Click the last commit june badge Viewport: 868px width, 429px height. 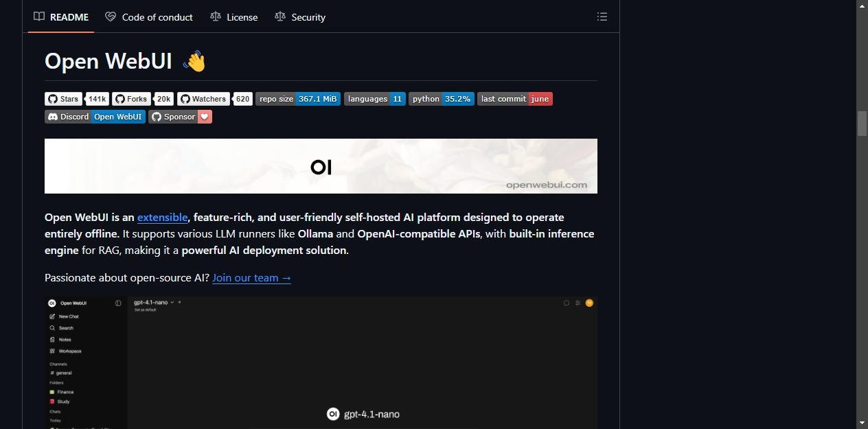point(515,99)
